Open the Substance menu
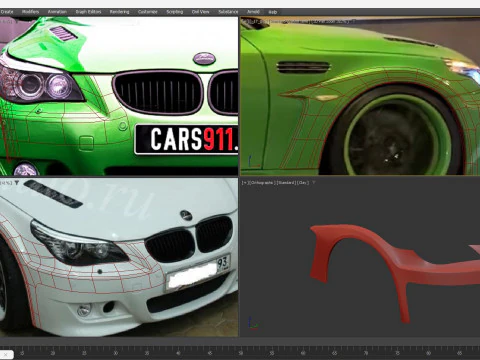 [228, 12]
